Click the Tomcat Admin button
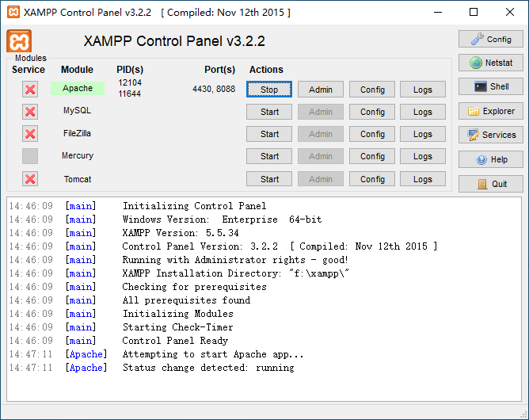 (321, 179)
